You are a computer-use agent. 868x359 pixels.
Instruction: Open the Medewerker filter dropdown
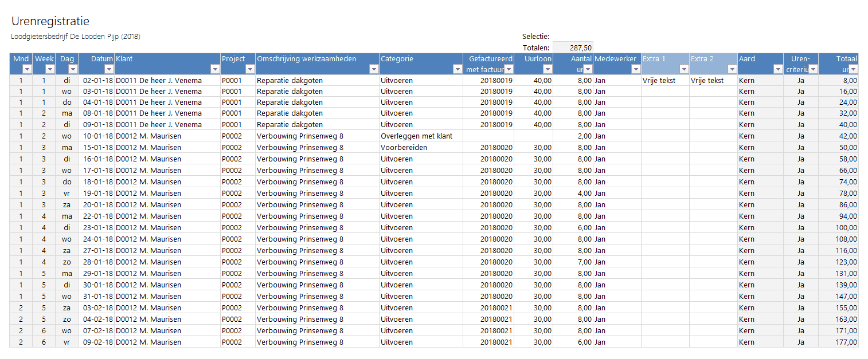pos(635,69)
